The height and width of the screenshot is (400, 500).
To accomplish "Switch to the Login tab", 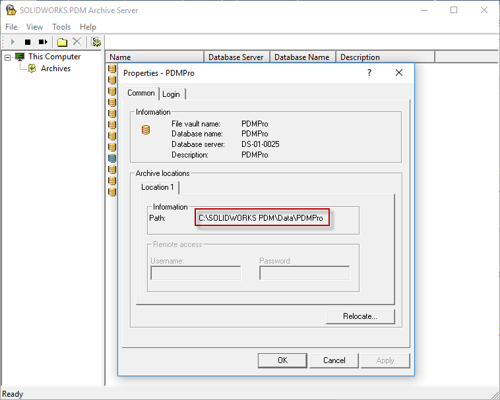I will pos(171,94).
